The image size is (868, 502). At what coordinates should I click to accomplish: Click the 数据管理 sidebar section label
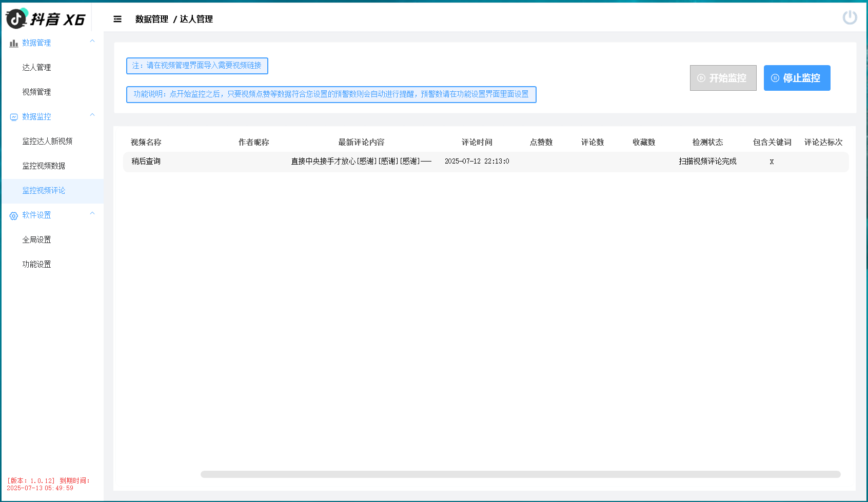click(36, 43)
